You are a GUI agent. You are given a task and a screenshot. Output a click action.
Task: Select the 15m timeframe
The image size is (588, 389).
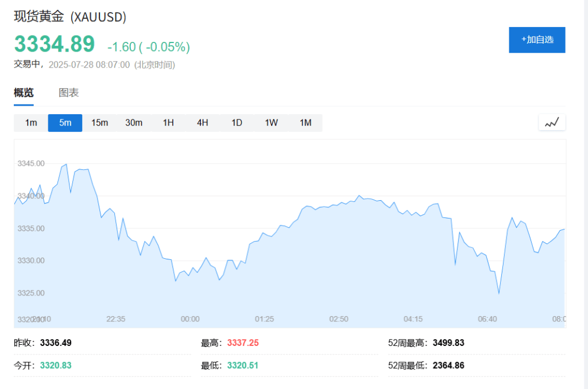99,123
